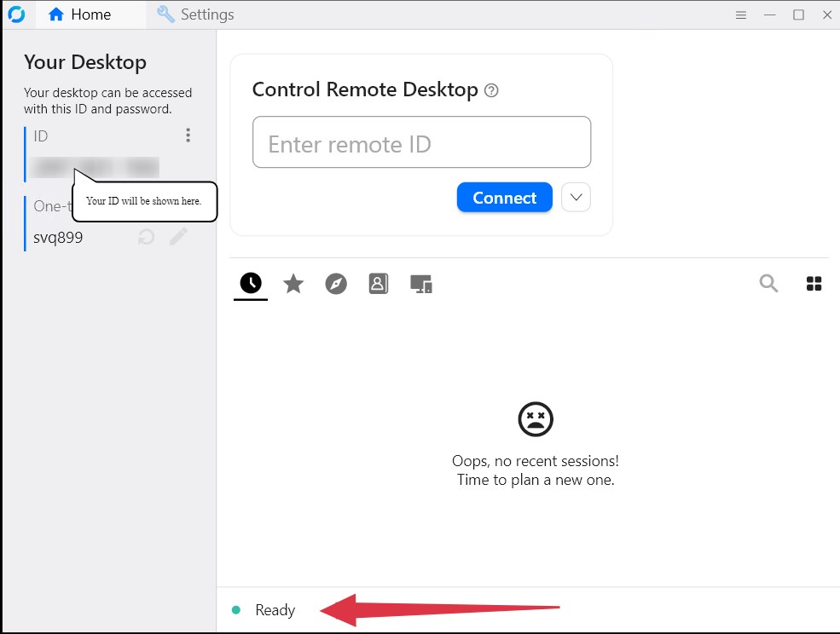
Task: Open the Recent Sessions clock icon
Action: point(250,284)
